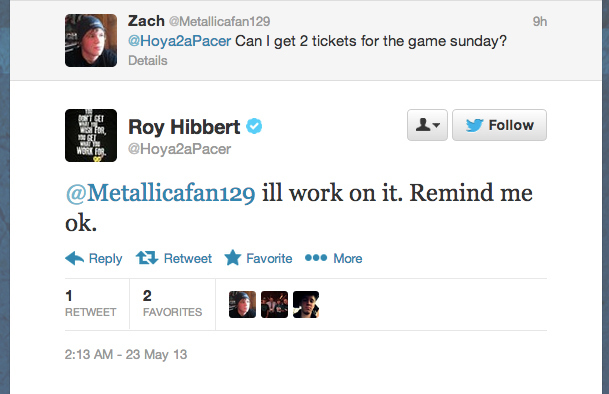The width and height of the screenshot is (609, 394).
Task: Click the Reply arrow icon
Action: tap(75, 258)
